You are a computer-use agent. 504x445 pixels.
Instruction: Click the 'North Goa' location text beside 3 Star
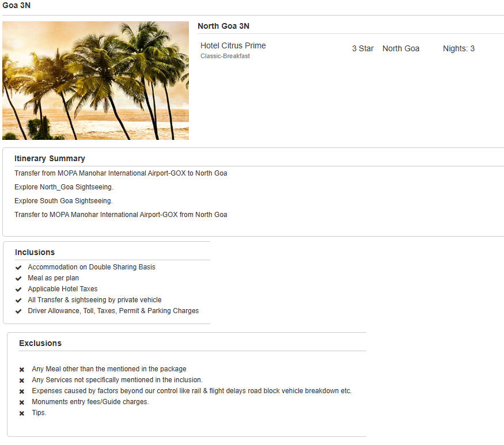coord(401,48)
